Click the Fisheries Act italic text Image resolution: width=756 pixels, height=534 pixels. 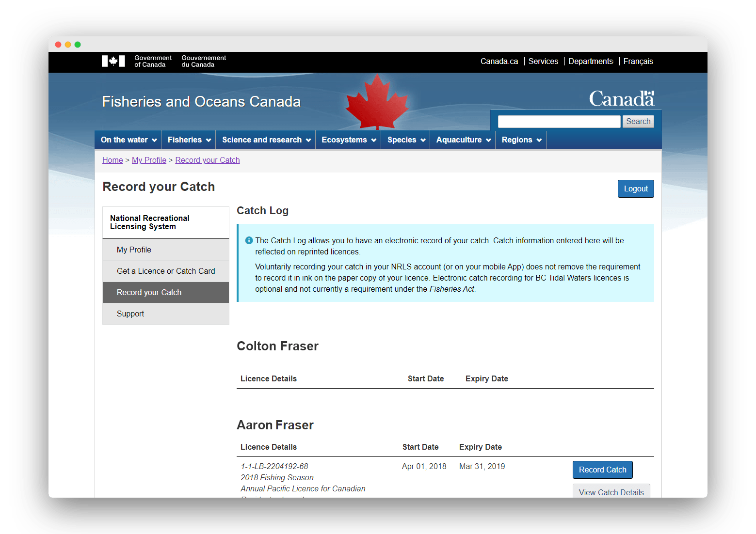452,289
